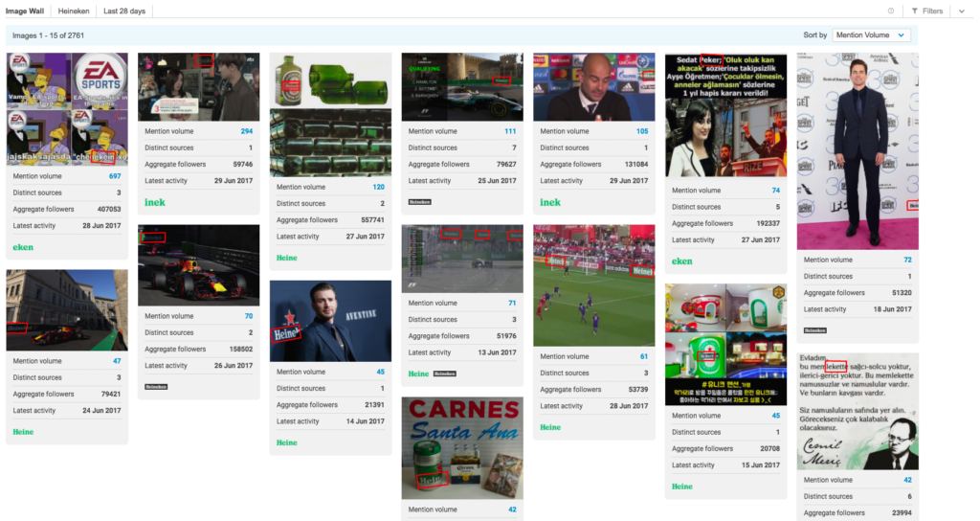Click mention volume 72 link
The width and height of the screenshot is (980, 521).
pos(907,260)
